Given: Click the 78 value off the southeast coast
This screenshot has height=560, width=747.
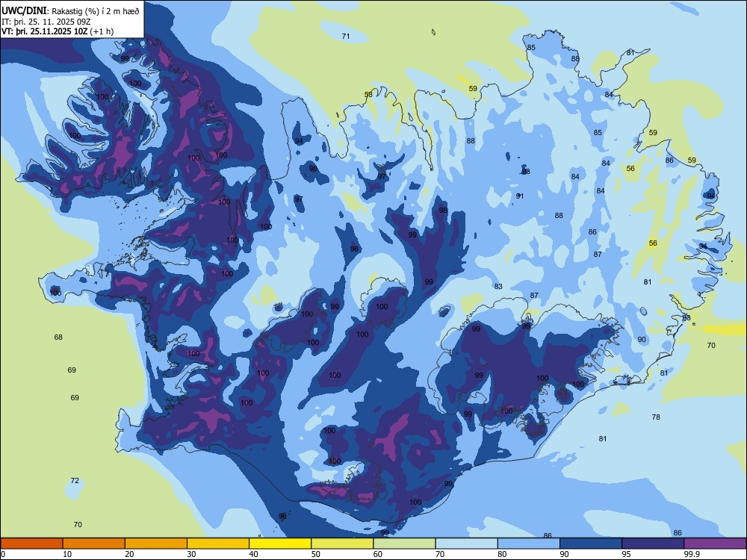Looking at the screenshot, I should coord(656,417).
